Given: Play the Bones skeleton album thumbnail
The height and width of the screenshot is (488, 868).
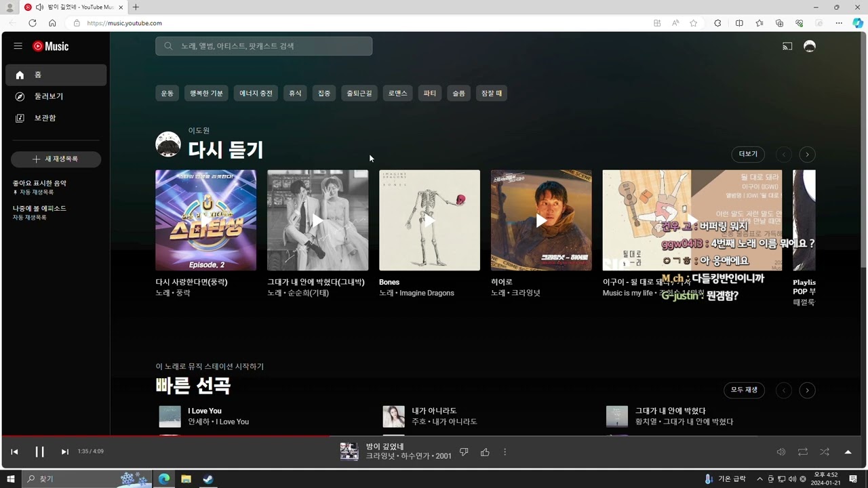Looking at the screenshot, I should (x=429, y=220).
